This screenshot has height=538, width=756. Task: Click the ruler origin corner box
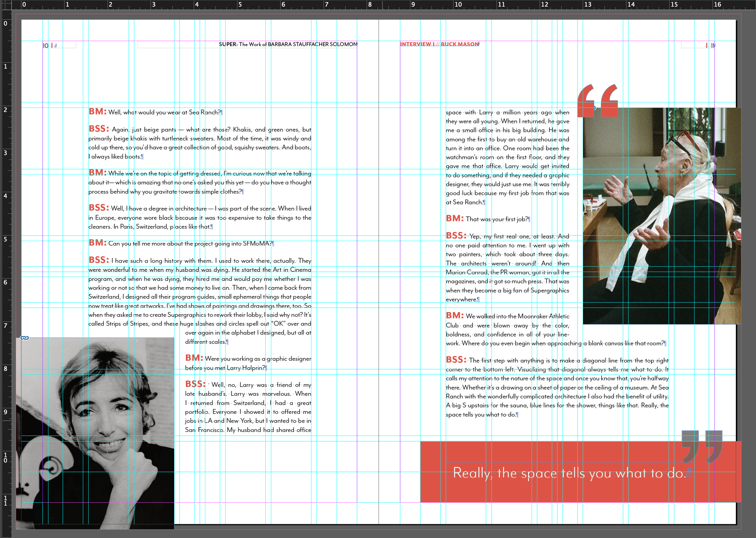[x=6, y=5]
